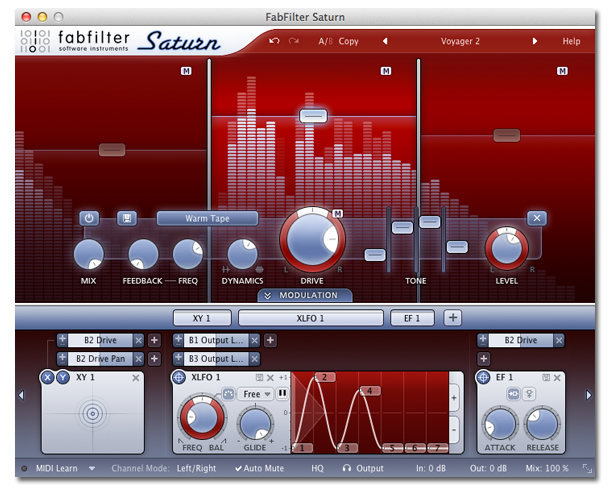Image resolution: width=610 pixels, height=491 pixels.
Task: Click the B1 Output L... modulation slot
Action: click(x=216, y=340)
